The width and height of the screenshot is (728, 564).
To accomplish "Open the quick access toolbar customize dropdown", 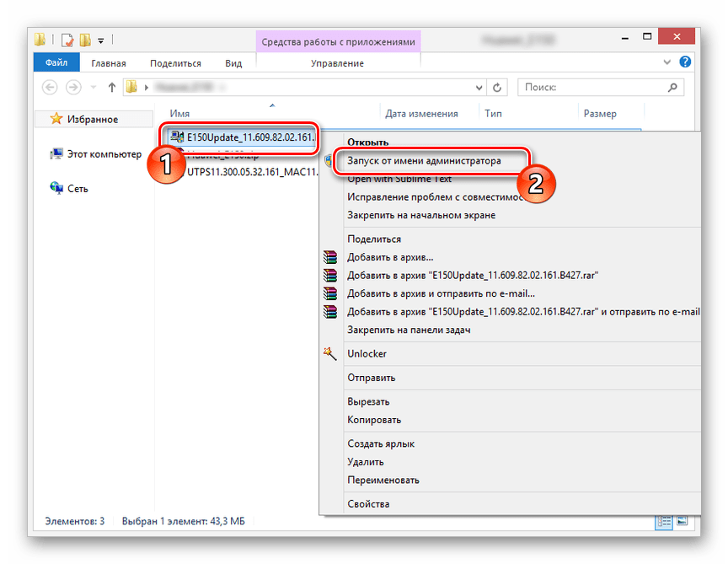I will click(x=101, y=41).
